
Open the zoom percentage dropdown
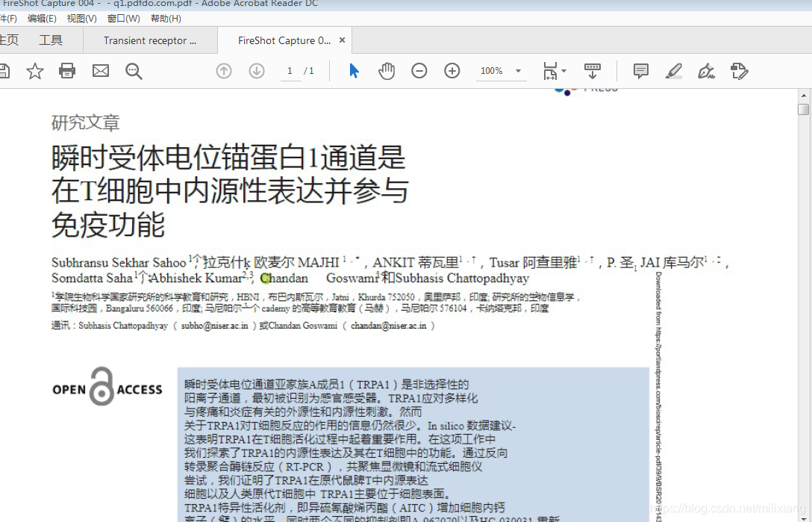(x=518, y=71)
